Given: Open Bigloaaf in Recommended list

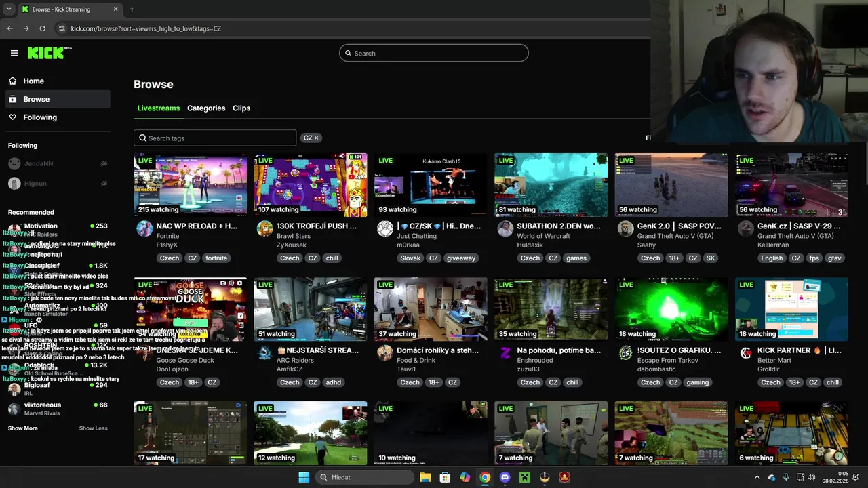Looking at the screenshot, I should [58, 388].
